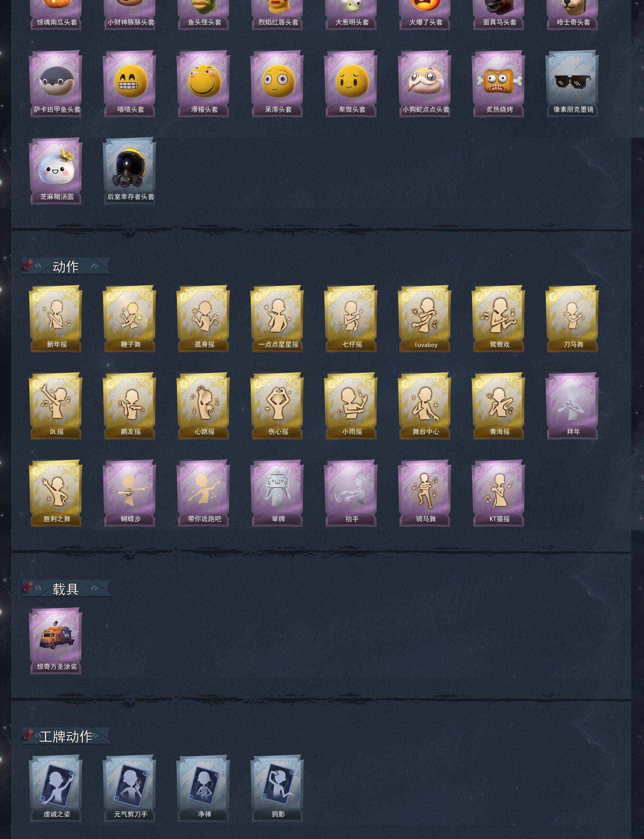Open the 后室幸存者头套 gas mask item
644x839 pixels.
pyautogui.click(x=129, y=171)
